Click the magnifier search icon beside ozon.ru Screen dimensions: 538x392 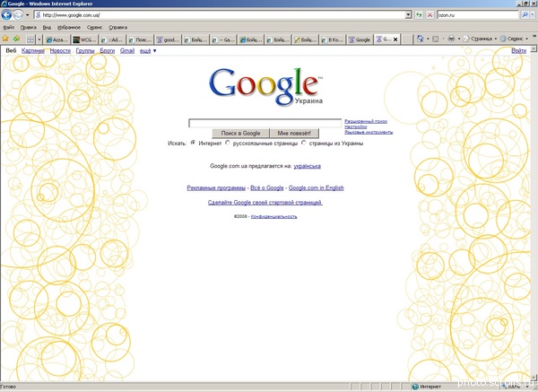click(x=525, y=14)
